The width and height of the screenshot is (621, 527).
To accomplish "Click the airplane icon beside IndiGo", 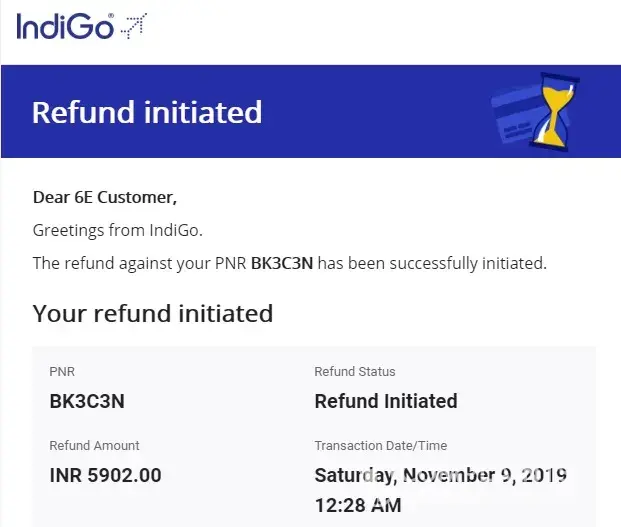I will [133, 27].
